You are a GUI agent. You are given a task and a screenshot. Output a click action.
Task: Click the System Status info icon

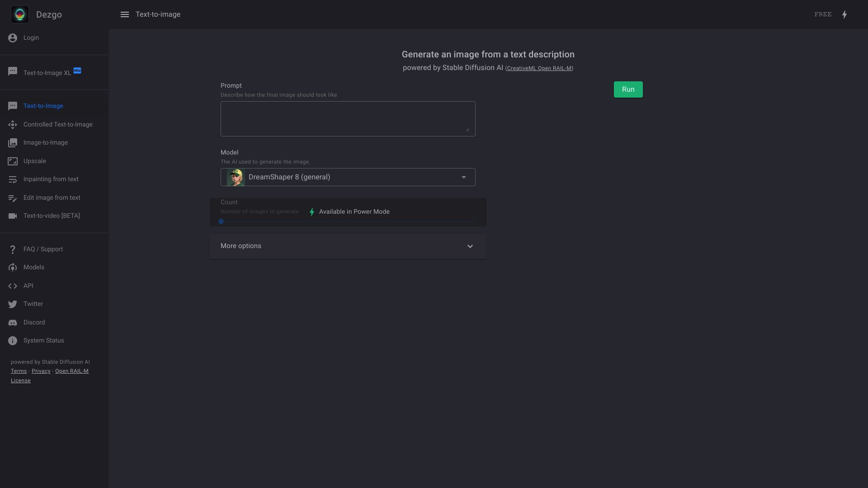[x=13, y=341]
